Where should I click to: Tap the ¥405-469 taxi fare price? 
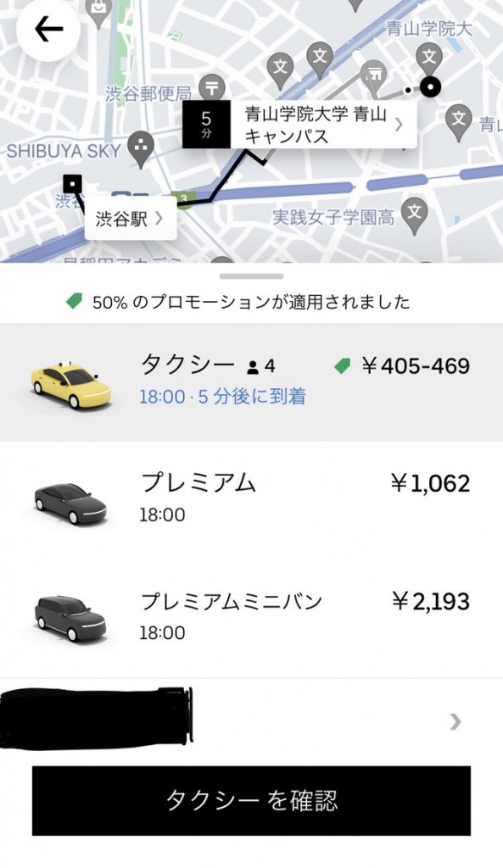[416, 366]
